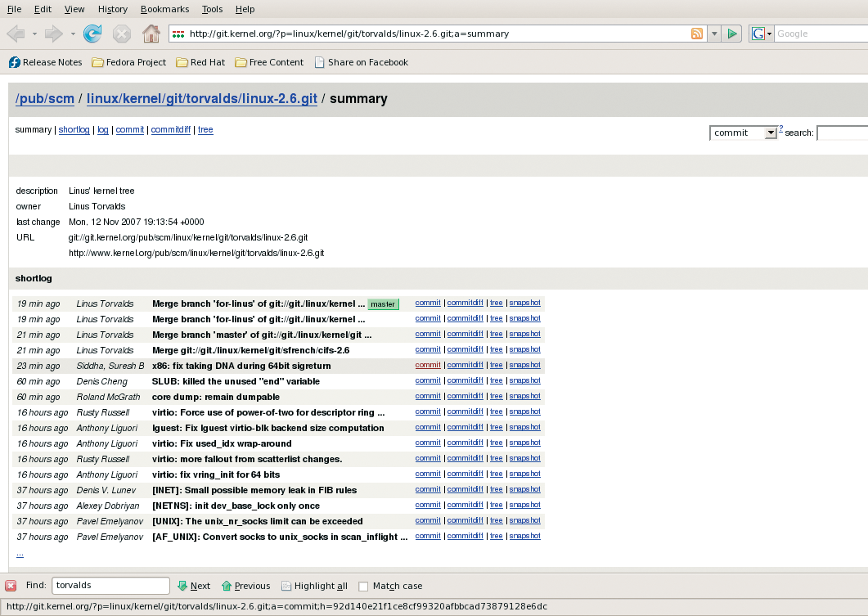Open the Tools menu

coord(212,9)
